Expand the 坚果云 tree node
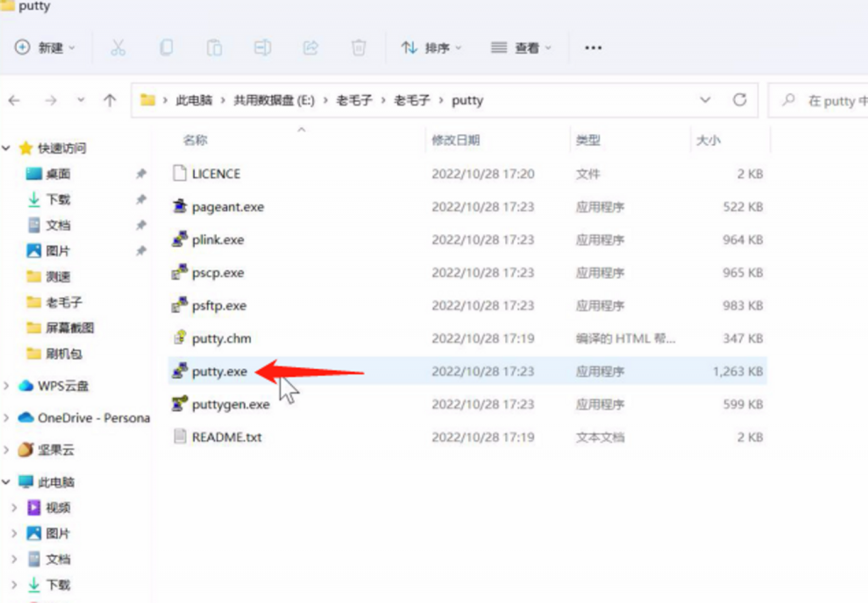Viewport: 868px width, 603px height. (7, 449)
